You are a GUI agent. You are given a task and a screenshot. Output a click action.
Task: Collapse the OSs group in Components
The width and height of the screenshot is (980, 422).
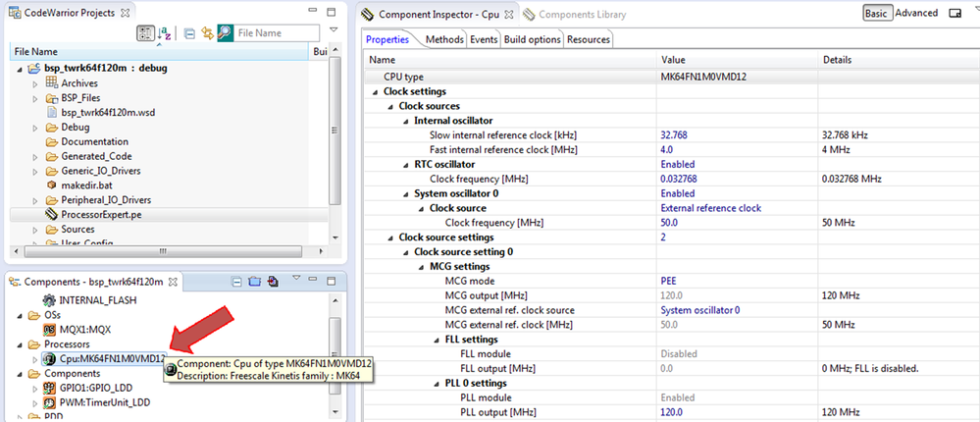21,315
